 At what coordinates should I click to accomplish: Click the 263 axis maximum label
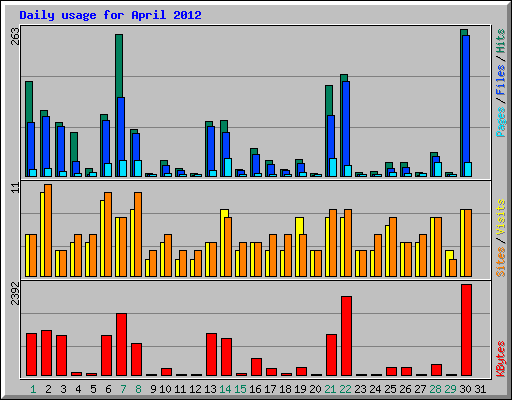click(15, 36)
